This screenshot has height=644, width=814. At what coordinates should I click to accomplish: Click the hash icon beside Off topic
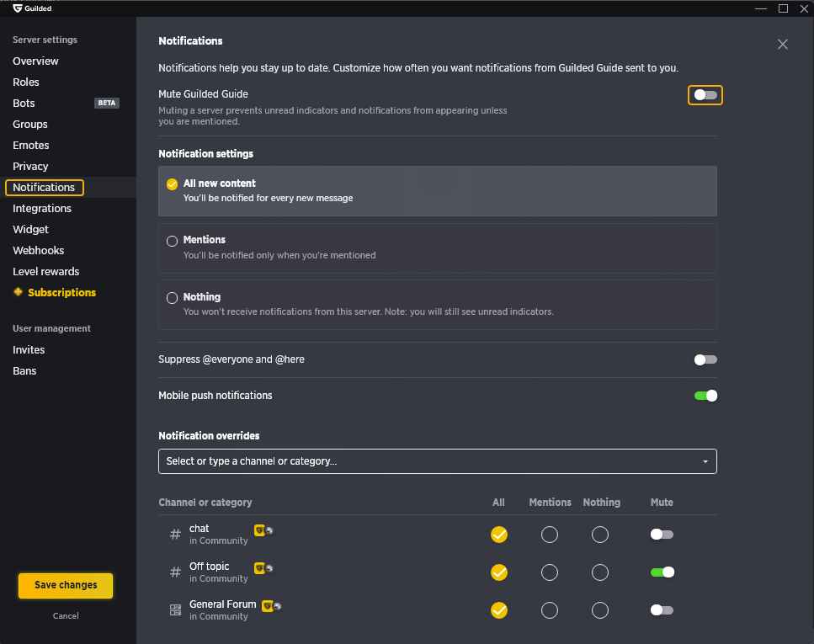tap(175, 572)
